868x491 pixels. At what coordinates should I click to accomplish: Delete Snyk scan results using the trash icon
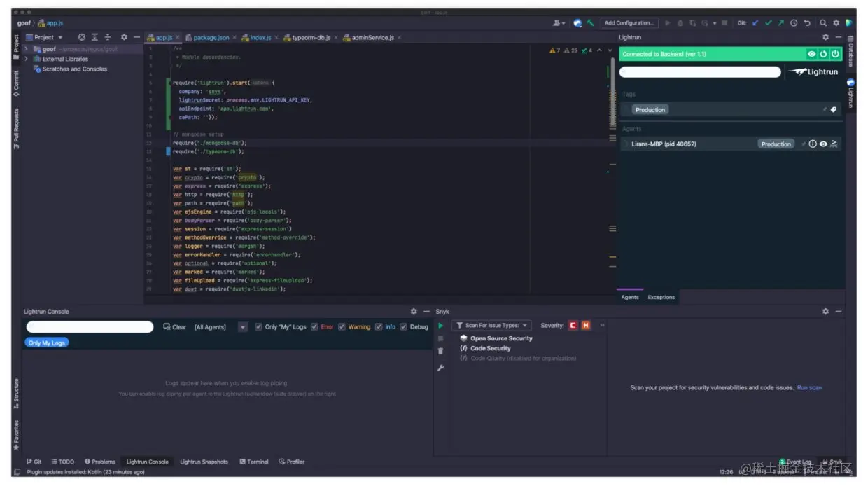[x=440, y=350]
